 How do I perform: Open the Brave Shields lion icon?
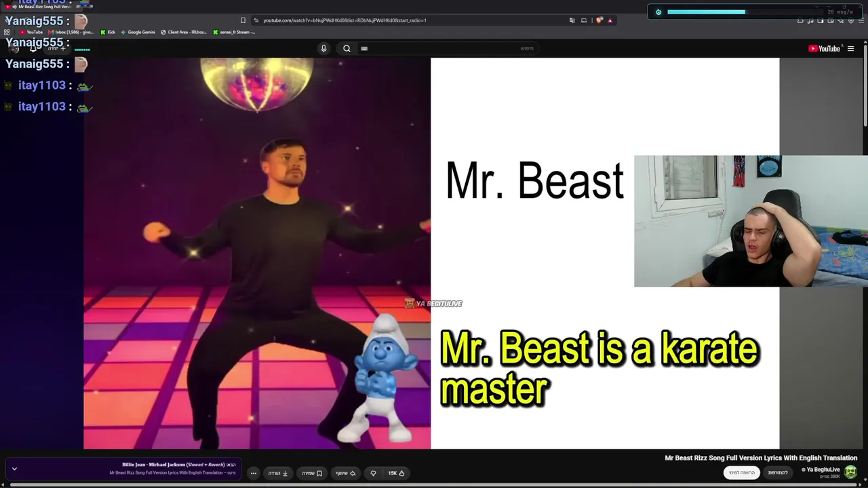tap(599, 20)
